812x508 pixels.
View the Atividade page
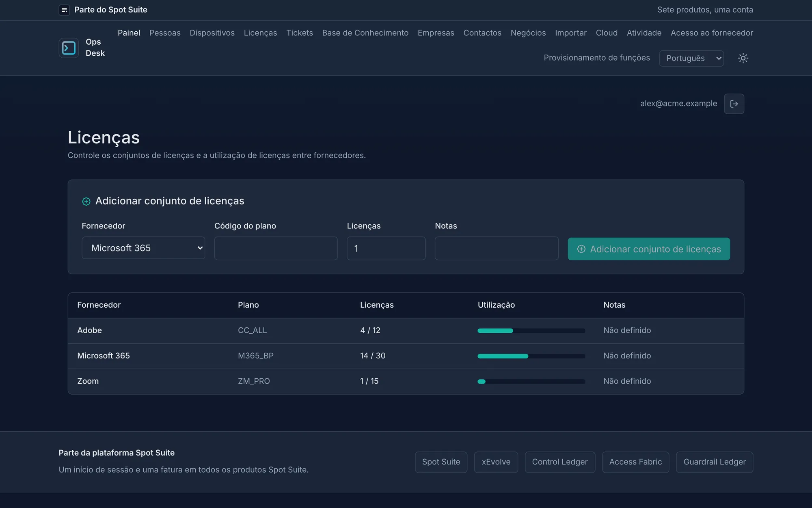pos(644,33)
